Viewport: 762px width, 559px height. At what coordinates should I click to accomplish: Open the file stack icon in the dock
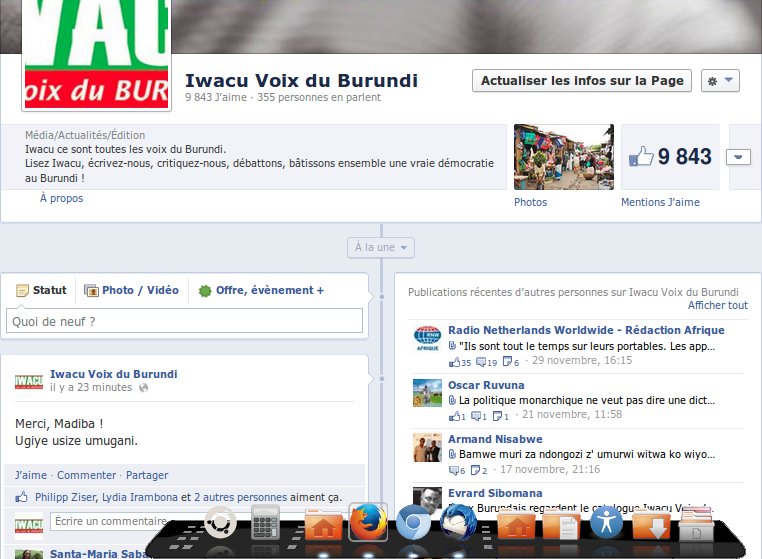coord(696,524)
